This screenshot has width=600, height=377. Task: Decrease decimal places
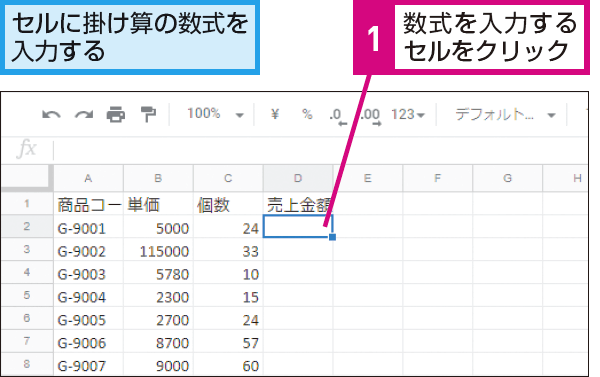[338, 116]
